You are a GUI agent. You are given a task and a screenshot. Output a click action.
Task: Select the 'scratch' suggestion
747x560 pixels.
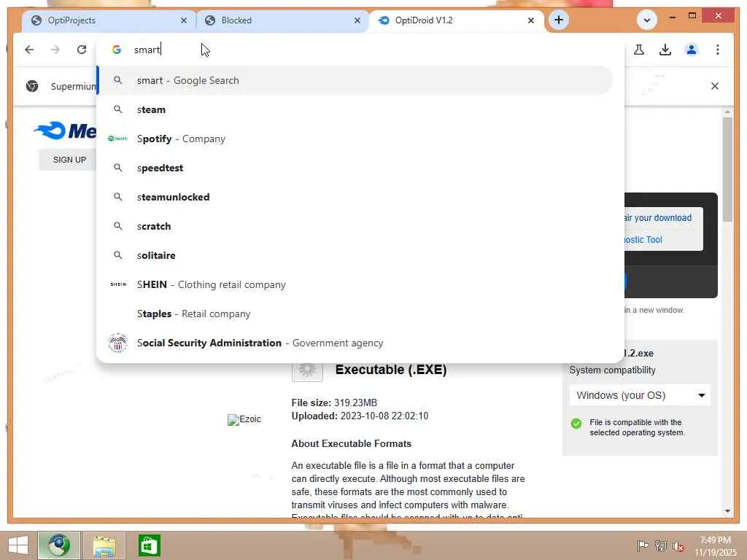(355, 226)
